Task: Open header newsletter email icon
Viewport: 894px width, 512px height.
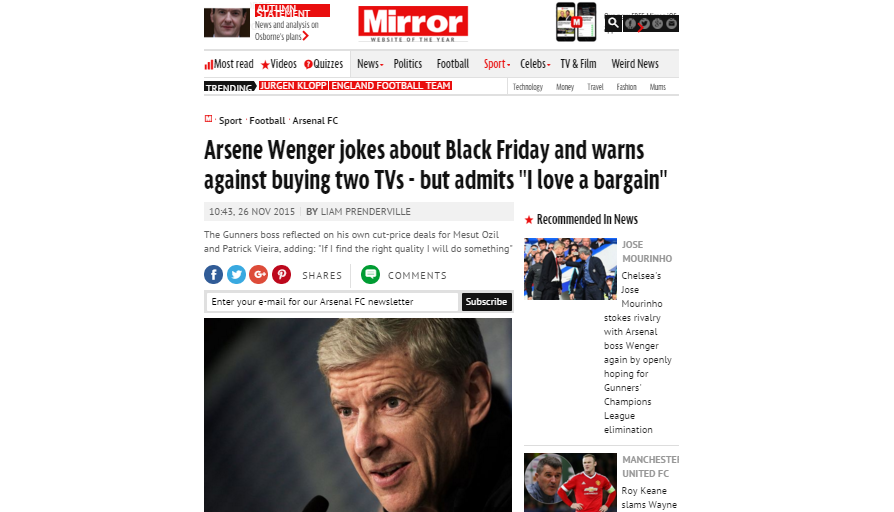Action: pyautogui.click(x=672, y=23)
